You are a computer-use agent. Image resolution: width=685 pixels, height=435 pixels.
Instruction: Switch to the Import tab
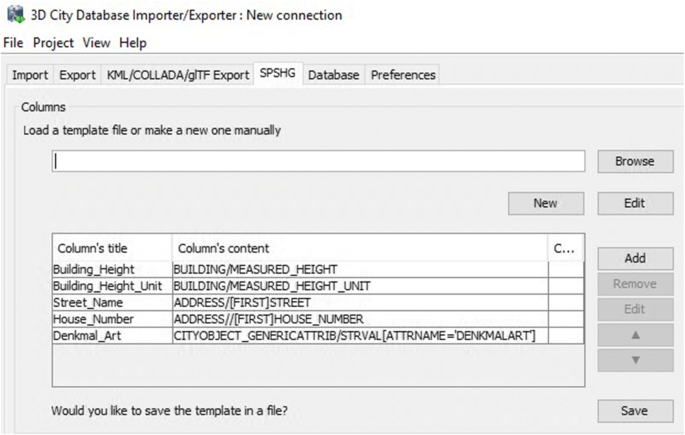(x=30, y=75)
